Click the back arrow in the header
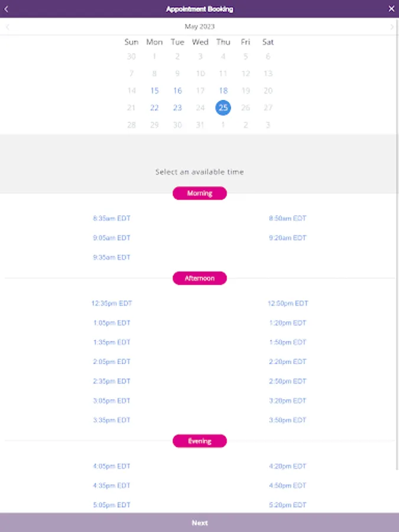Image resolution: width=399 pixels, height=532 pixels. 7,9
